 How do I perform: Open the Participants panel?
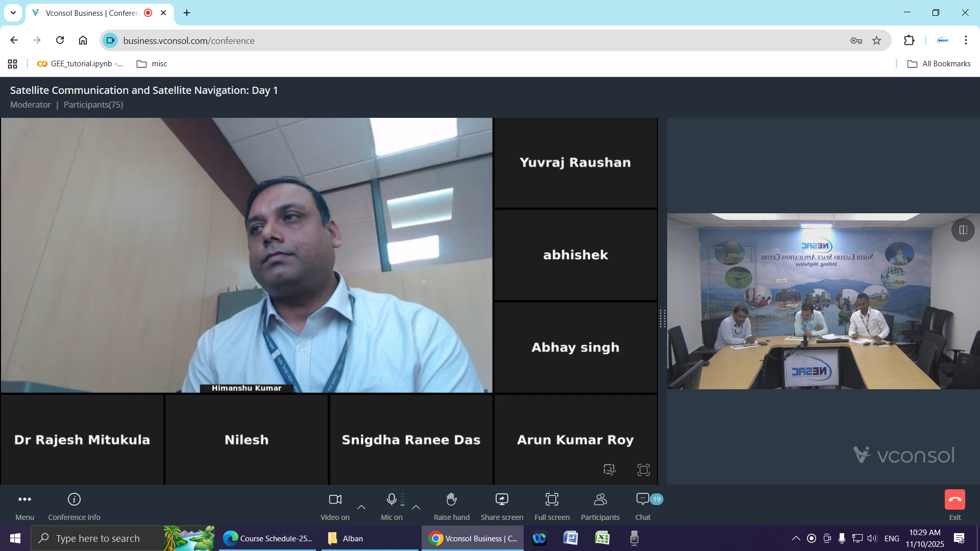tap(600, 499)
